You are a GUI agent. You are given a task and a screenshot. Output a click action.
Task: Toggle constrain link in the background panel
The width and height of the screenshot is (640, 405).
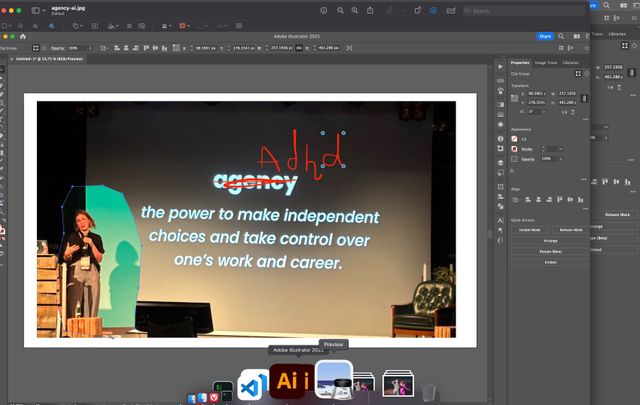631,73
